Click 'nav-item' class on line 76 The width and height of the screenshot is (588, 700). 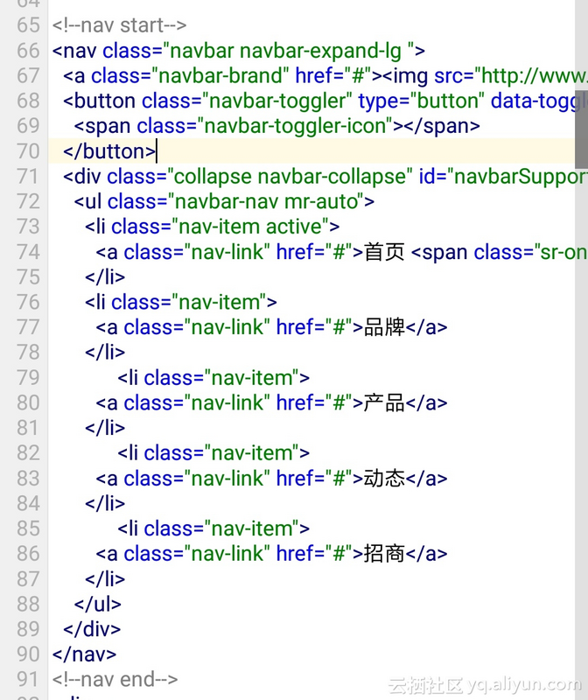click(219, 302)
